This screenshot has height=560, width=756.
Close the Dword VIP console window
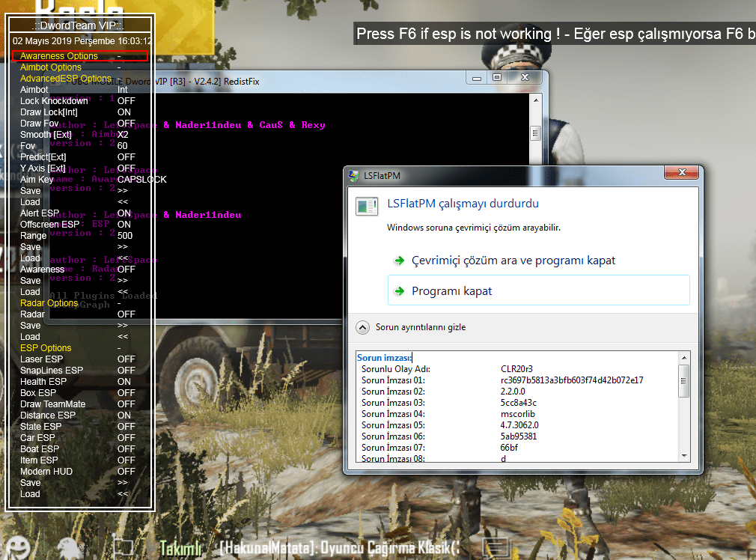[525, 78]
